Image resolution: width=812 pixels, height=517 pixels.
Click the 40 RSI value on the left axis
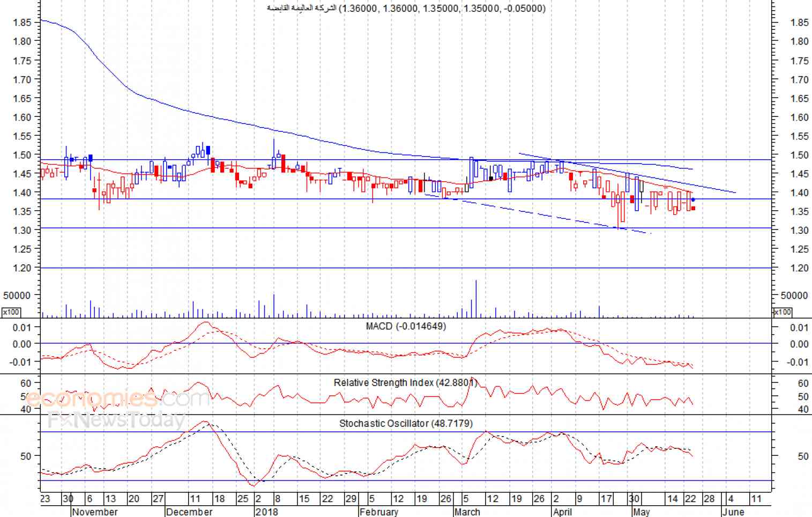26,409
